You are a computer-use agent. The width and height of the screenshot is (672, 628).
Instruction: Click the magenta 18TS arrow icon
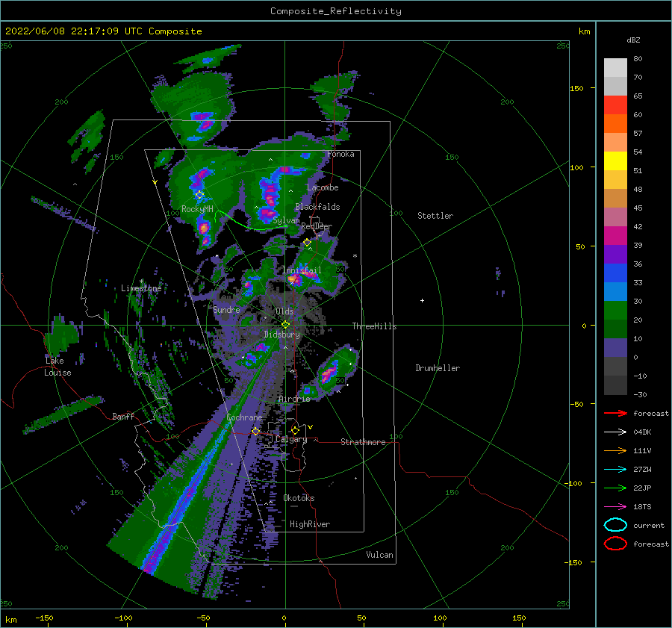[x=615, y=506]
